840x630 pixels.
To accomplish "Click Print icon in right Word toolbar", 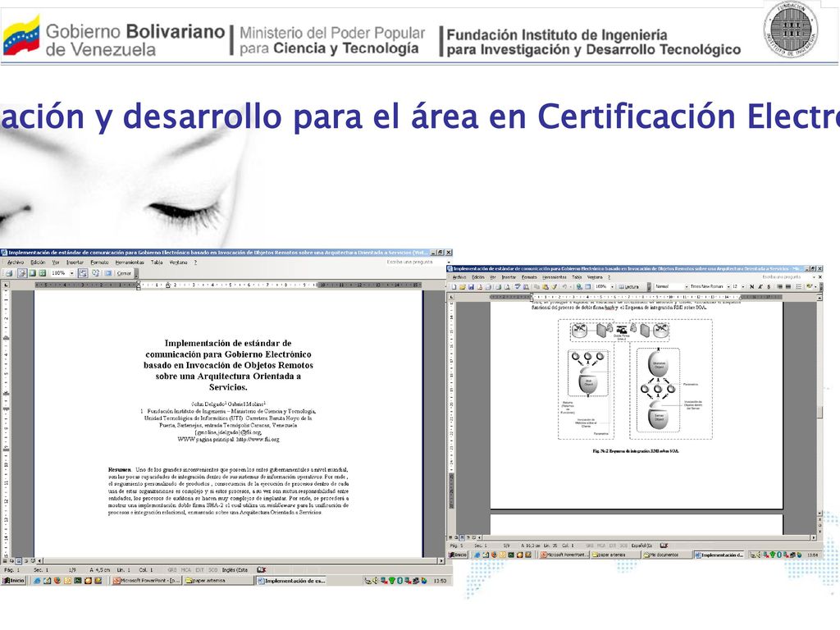I will (x=498, y=286).
